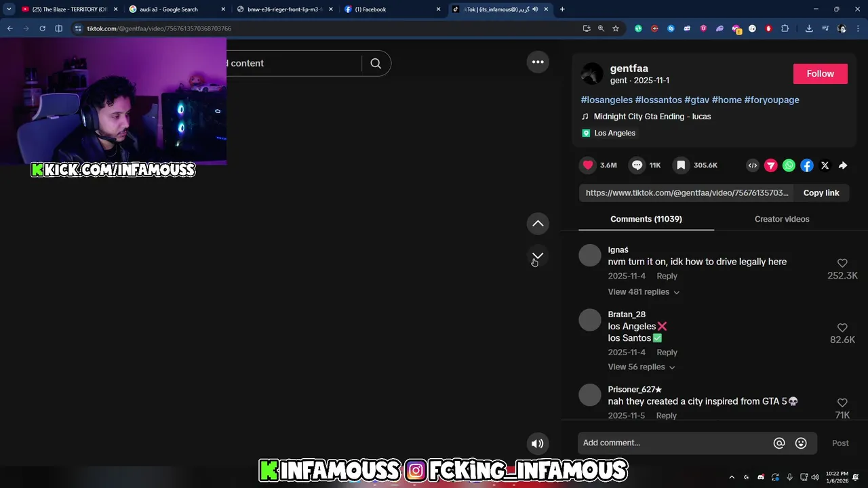This screenshot has height=488, width=868.
Task: Click the zoom magnifier in address bar
Action: pyautogui.click(x=601, y=28)
